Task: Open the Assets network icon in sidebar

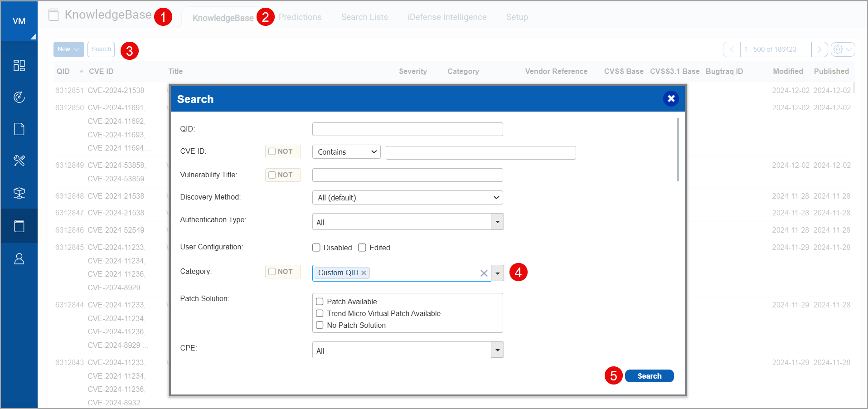Action: [19, 193]
